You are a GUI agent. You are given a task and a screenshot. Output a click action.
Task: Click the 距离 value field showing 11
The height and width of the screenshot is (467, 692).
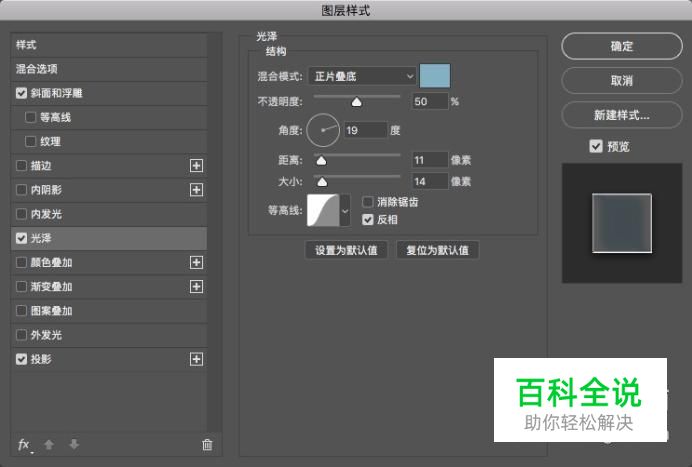pyautogui.click(x=430, y=160)
